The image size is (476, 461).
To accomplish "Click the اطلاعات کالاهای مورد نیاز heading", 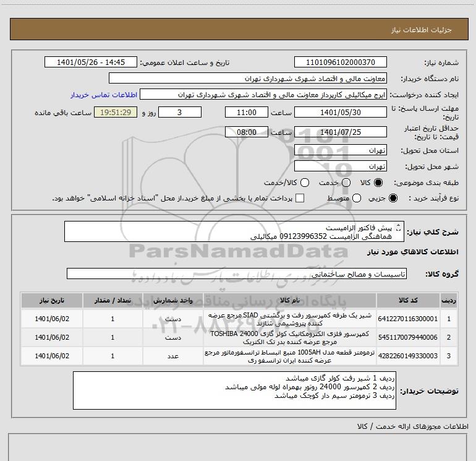I will click(x=412, y=252).
